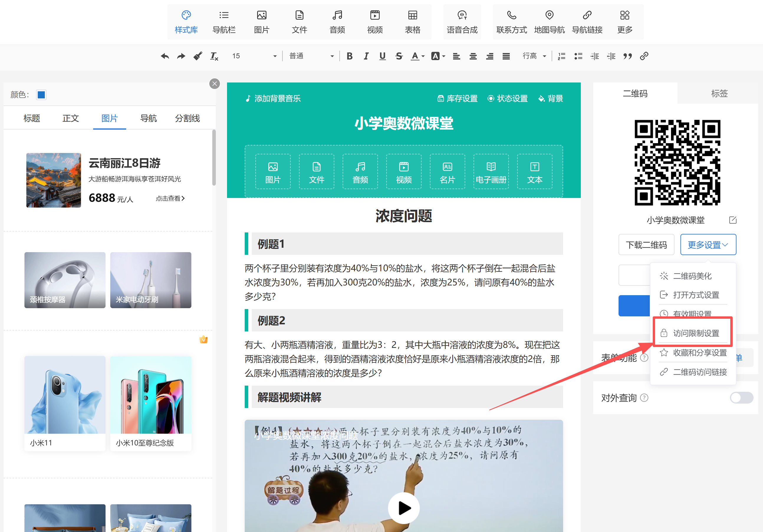This screenshot has height=532, width=763.
Task: Align text left
Action: click(x=457, y=56)
